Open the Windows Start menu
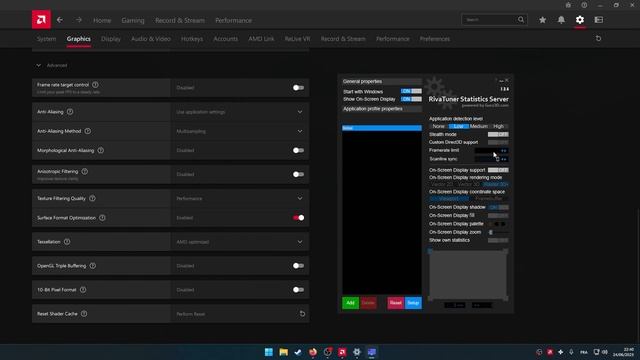Screen dimensions: 640x360 269,352
